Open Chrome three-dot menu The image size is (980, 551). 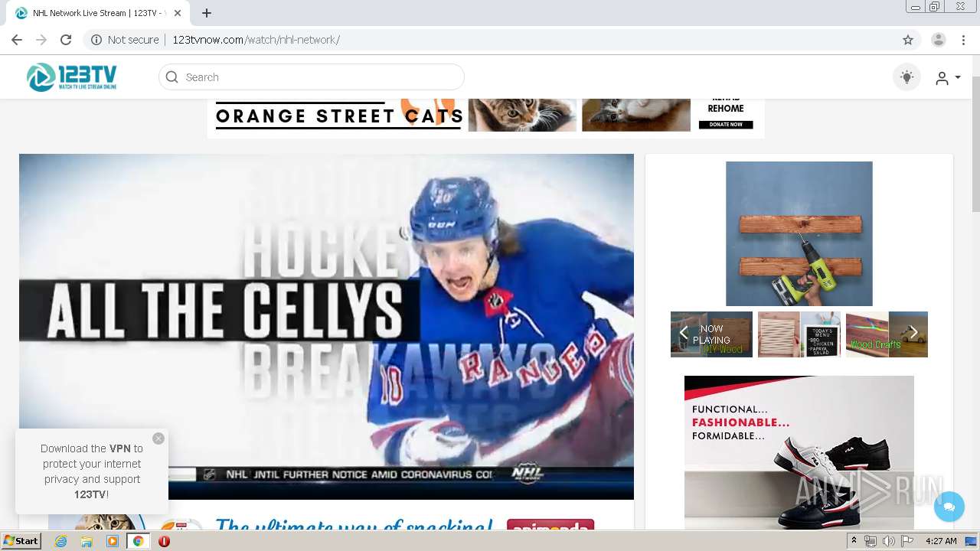pyautogui.click(x=965, y=40)
